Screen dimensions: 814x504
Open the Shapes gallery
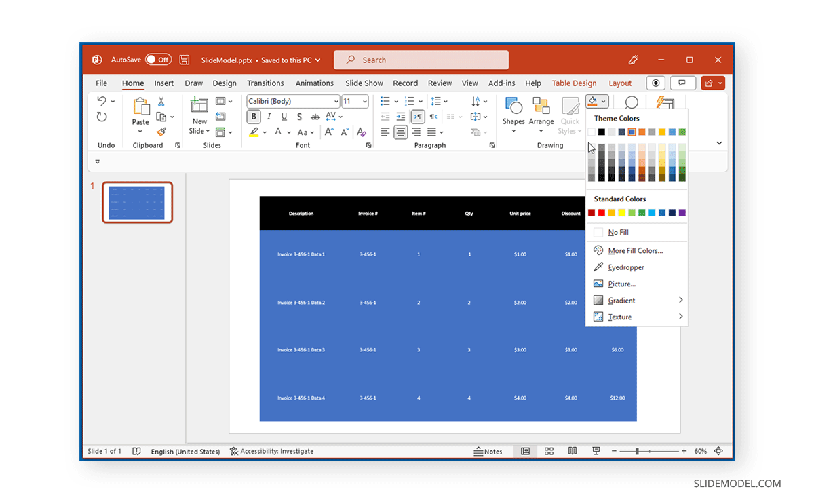point(513,114)
